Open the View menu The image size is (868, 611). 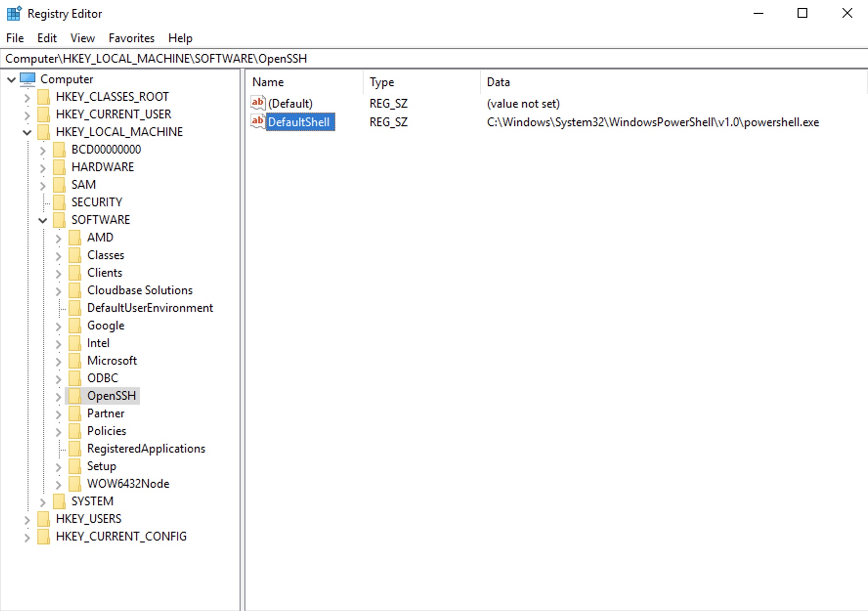click(82, 38)
